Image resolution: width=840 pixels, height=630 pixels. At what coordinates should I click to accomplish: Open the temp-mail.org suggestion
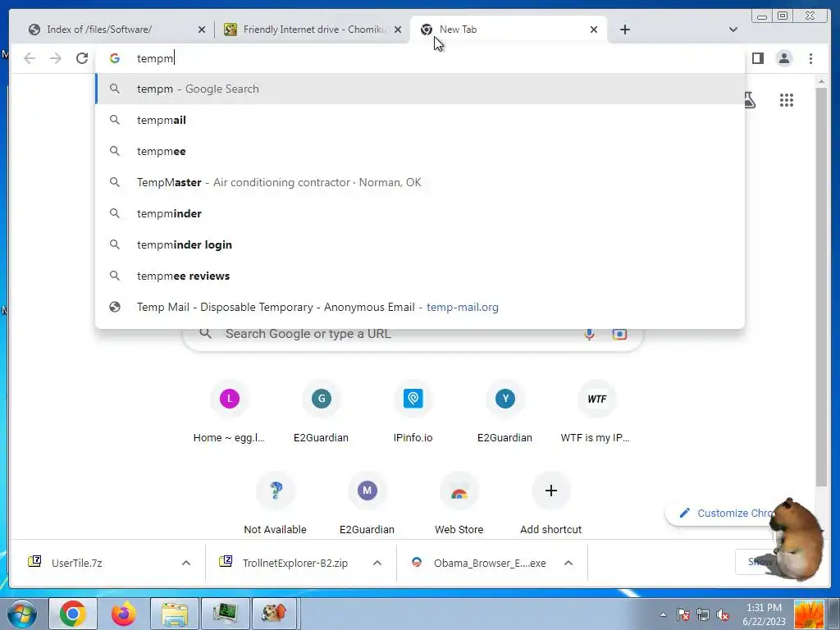coord(420,307)
